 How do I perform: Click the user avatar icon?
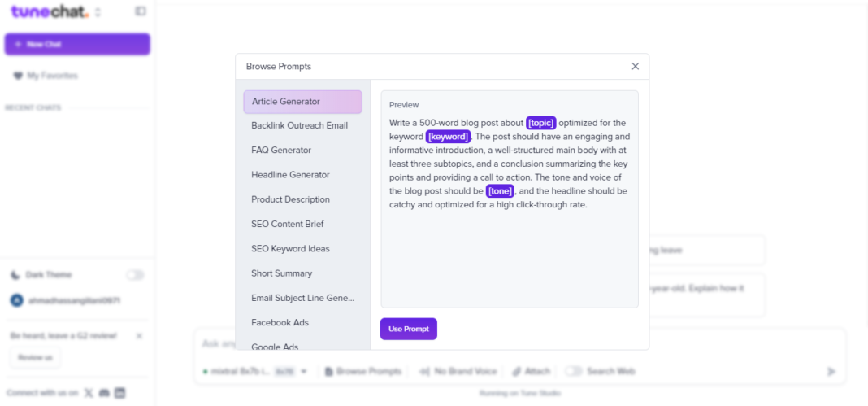click(x=16, y=300)
